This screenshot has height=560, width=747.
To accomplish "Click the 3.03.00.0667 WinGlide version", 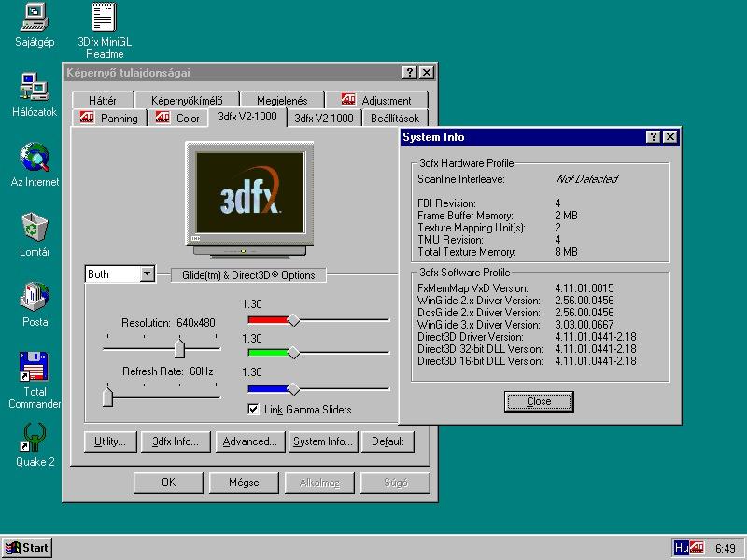I will click(x=585, y=324).
